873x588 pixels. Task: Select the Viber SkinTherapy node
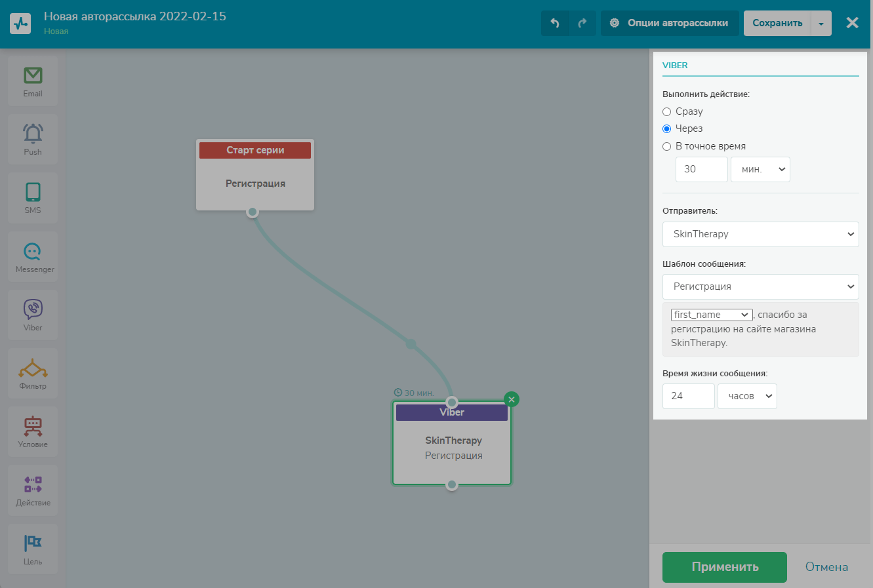(452, 443)
